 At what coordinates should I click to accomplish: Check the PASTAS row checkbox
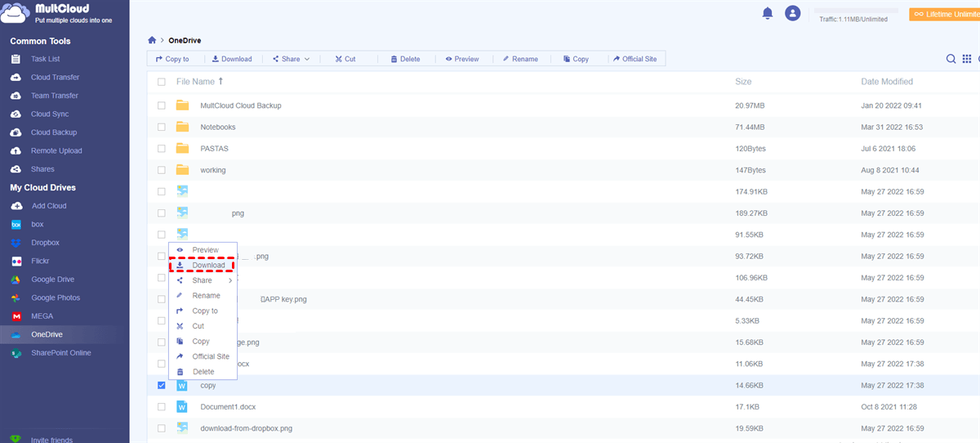[161, 149]
